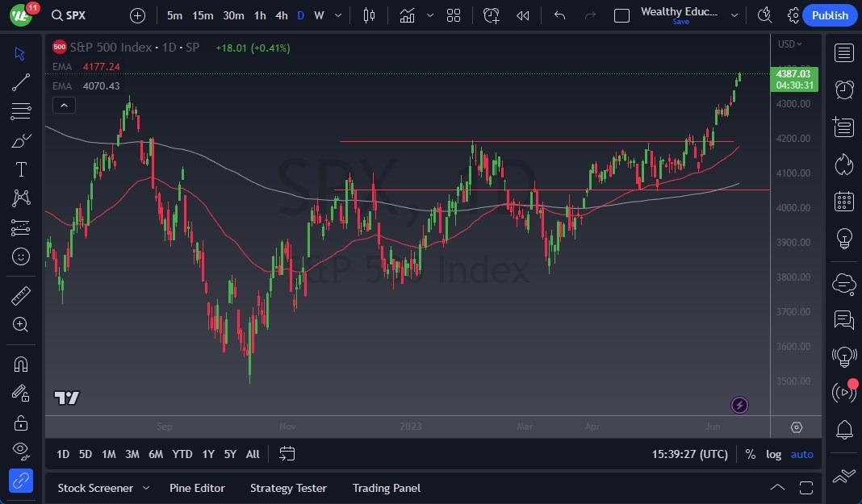This screenshot has width=862, height=504.
Task: Expand the Stock Screener dropdown arrow
Action: (146, 488)
